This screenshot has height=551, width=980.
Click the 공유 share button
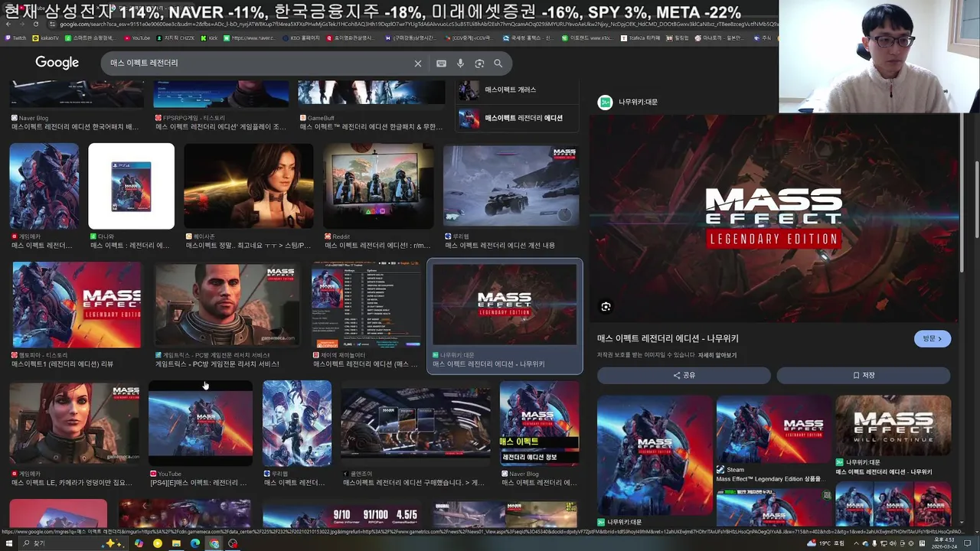[684, 375]
